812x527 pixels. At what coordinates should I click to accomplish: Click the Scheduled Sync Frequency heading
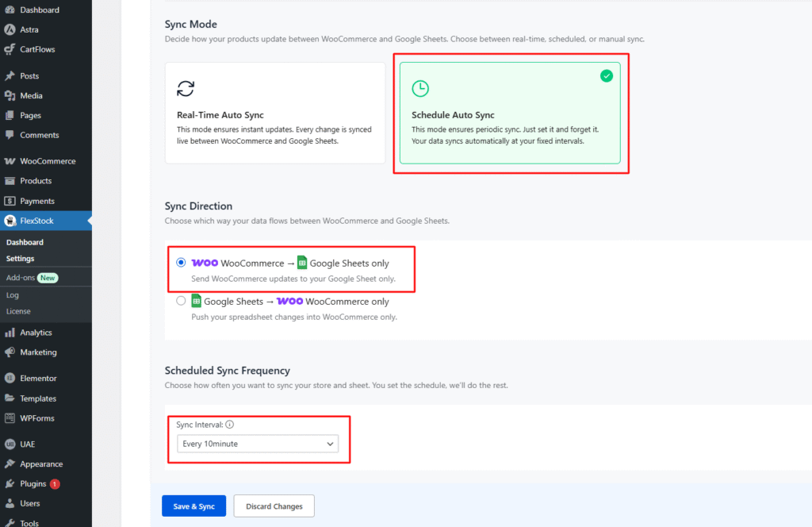point(228,371)
